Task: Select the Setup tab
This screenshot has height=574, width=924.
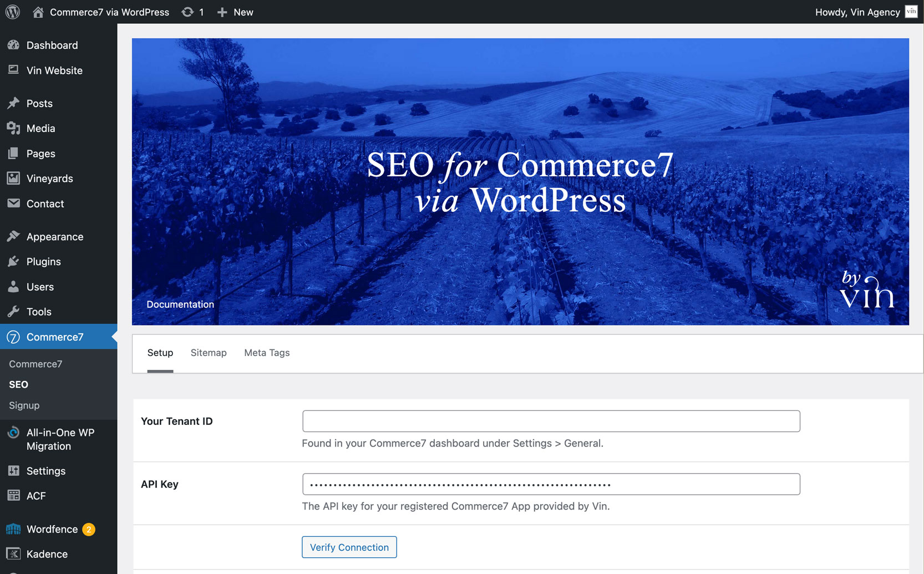Action: (x=160, y=353)
